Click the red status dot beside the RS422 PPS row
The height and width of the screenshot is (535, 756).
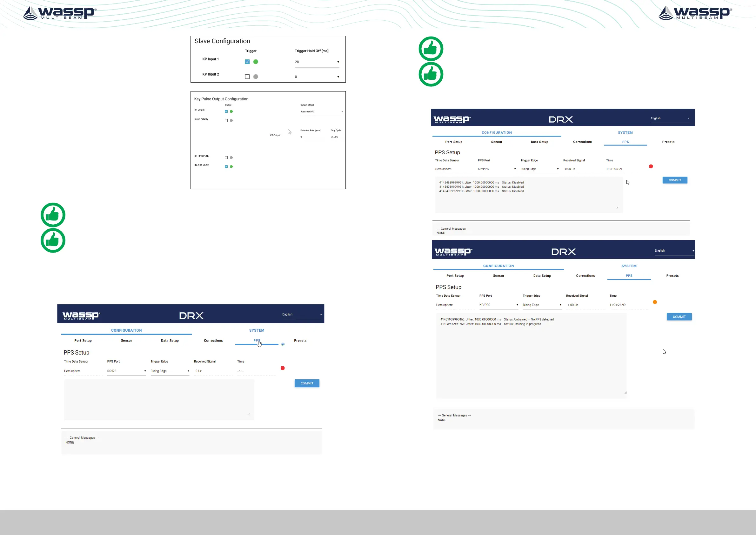click(x=283, y=368)
